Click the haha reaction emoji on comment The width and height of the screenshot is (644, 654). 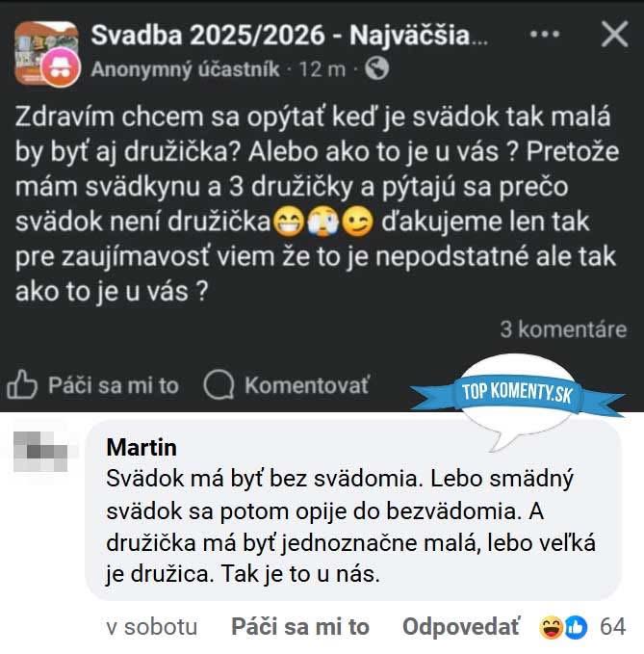coord(551,628)
